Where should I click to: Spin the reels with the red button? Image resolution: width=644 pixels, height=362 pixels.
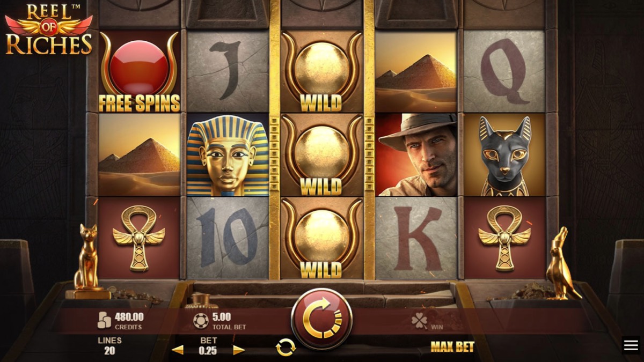(x=321, y=320)
